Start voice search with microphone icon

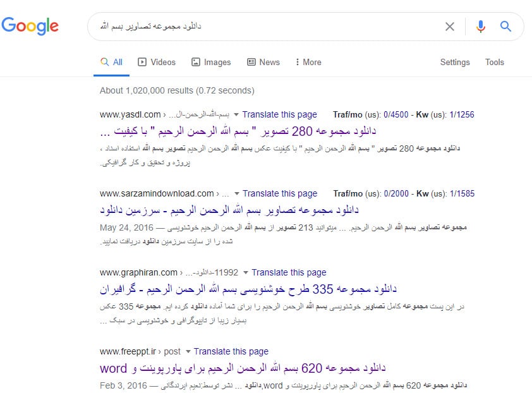[481, 27]
